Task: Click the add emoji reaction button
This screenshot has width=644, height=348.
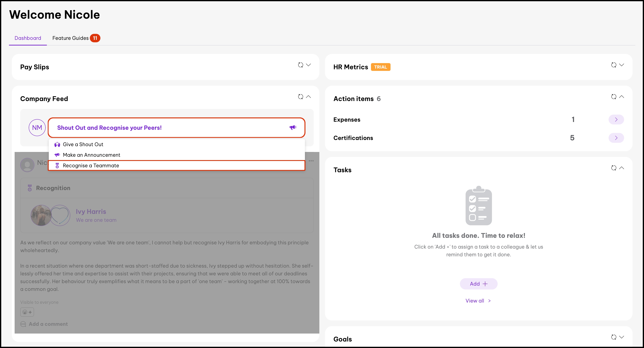Action: (x=27, y=312)
